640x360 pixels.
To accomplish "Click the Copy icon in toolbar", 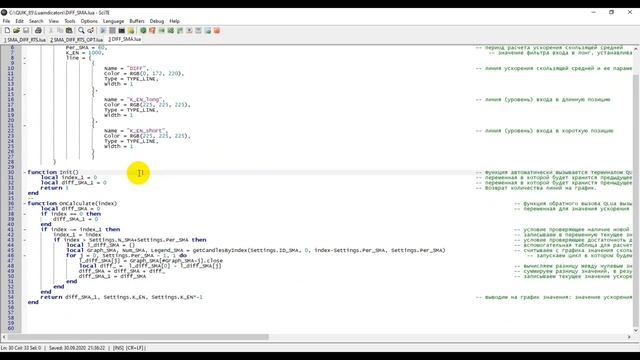I will click(x=60, y=31).
